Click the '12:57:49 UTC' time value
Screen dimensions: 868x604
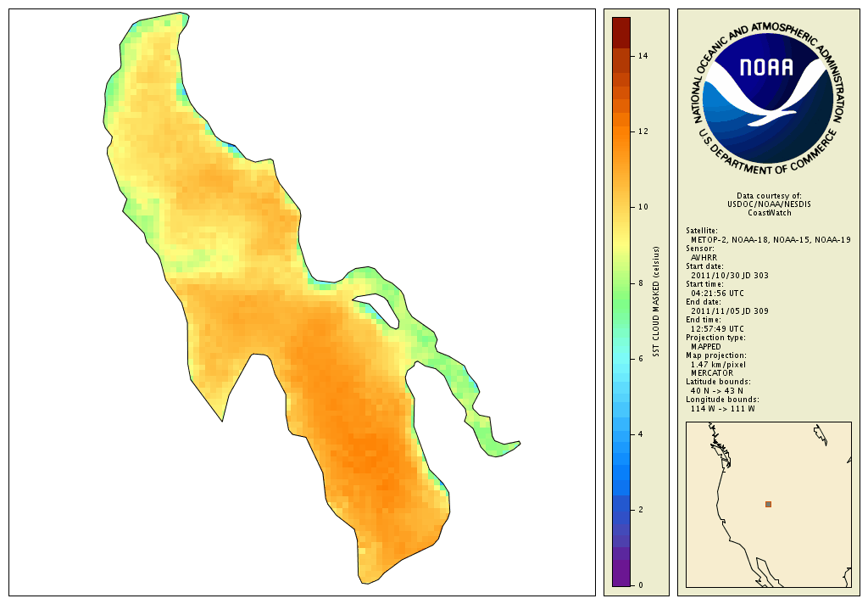coord(717,328)
